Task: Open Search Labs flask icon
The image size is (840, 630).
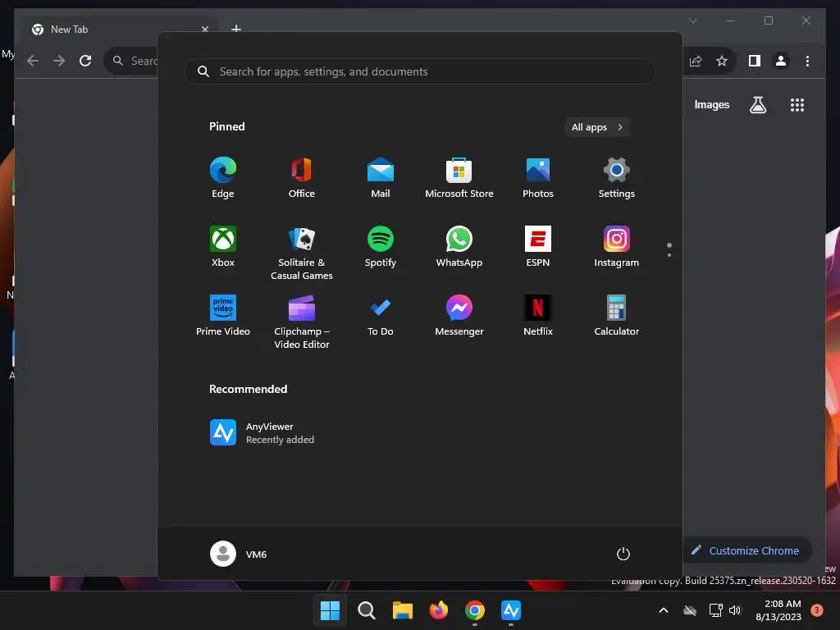Action: tap(757, 105)
